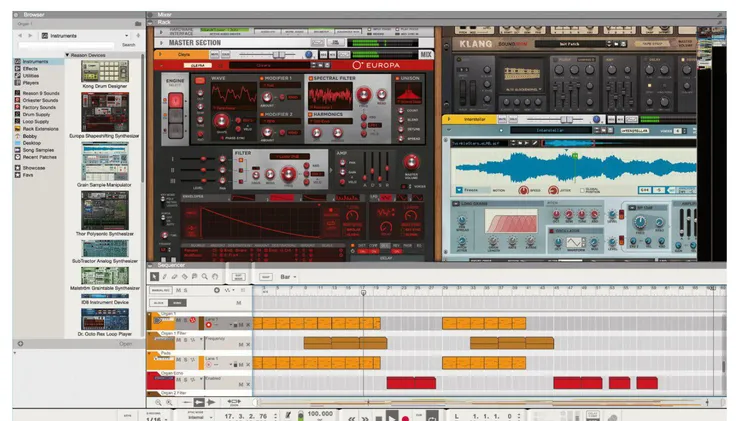Click the Recent Patches clock icon
The height and width of the screenshot is (421, 750).
click(x=18, y=157)
